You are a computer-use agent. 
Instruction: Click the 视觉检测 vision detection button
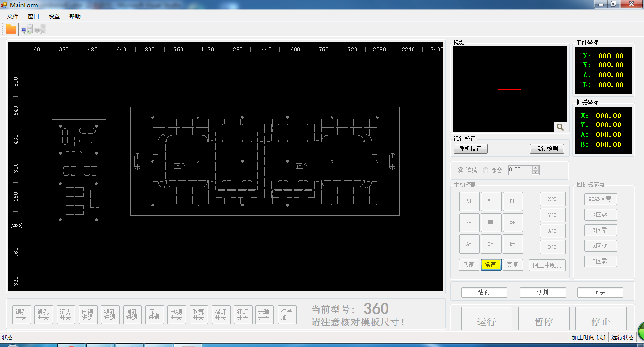[547, 149]
